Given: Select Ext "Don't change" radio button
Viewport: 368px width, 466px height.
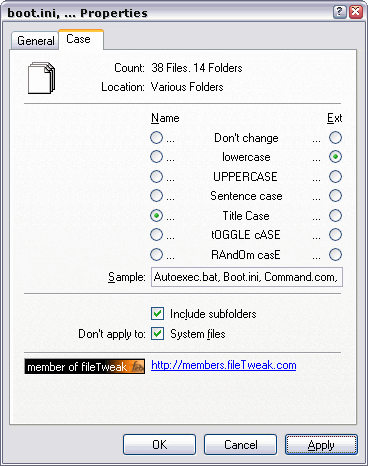Looking at the screenshot, I should [335, 137].
